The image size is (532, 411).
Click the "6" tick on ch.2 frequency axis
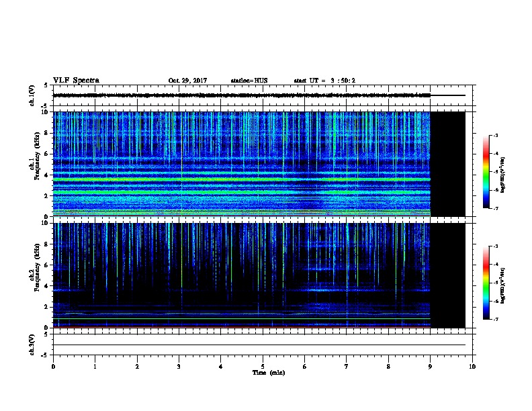click(x=47, y=265)
